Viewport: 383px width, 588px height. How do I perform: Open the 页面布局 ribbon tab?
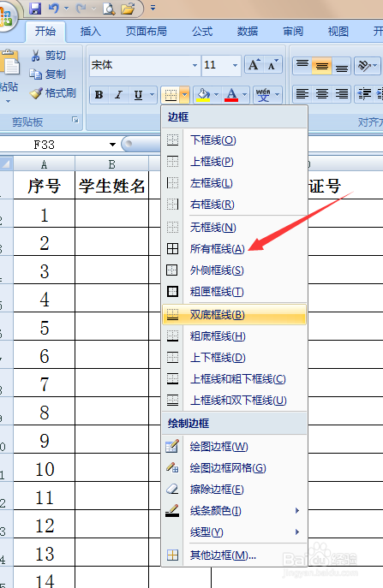[x=146, y=31]
